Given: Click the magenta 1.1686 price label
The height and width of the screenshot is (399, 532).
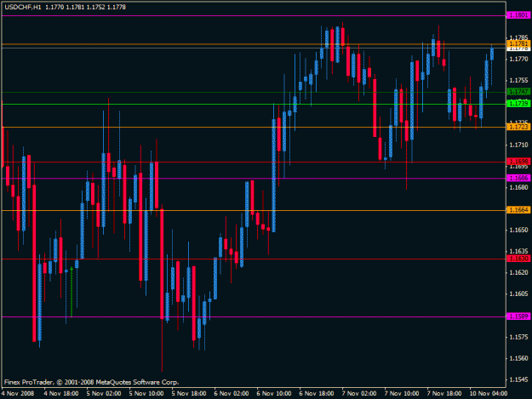Looking at the screenshot, I should pos(518,178).
